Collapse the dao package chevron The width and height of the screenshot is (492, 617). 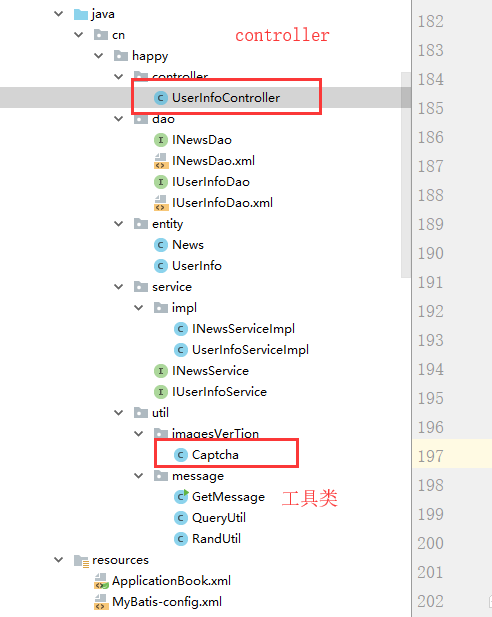pyautogui.click(x=118, y=118)
